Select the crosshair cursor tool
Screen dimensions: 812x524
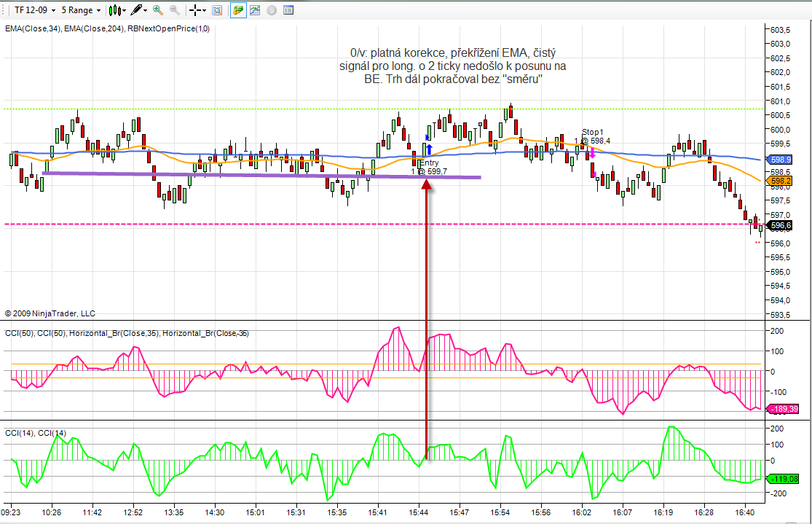(195, 10)
